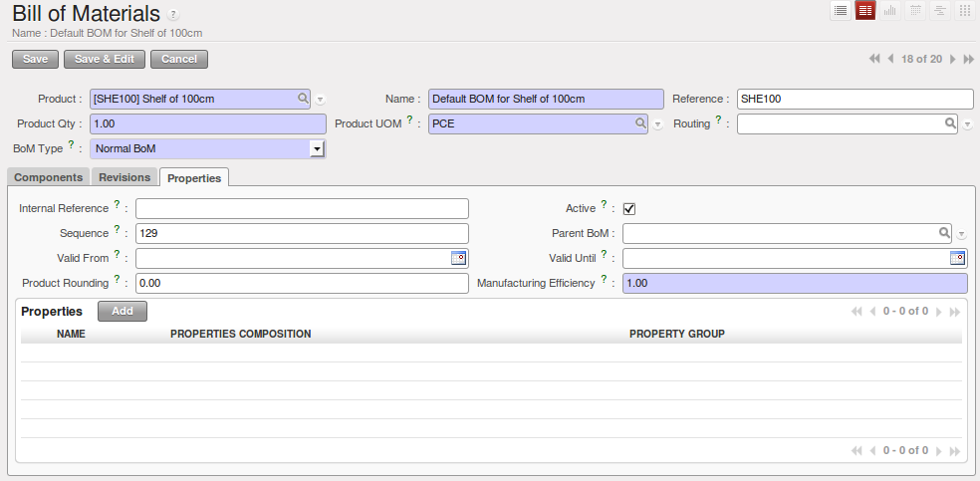Switch to form view
The height and width of the screenshot is (481, 980).
pos(865,11)
